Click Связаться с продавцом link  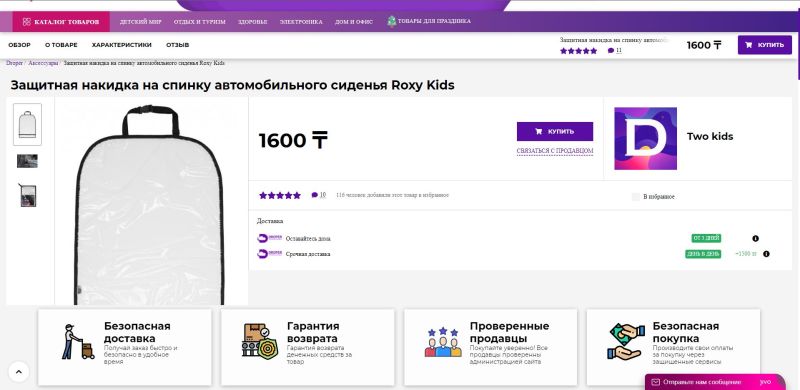pyautogui.click(x=555, y=151)
